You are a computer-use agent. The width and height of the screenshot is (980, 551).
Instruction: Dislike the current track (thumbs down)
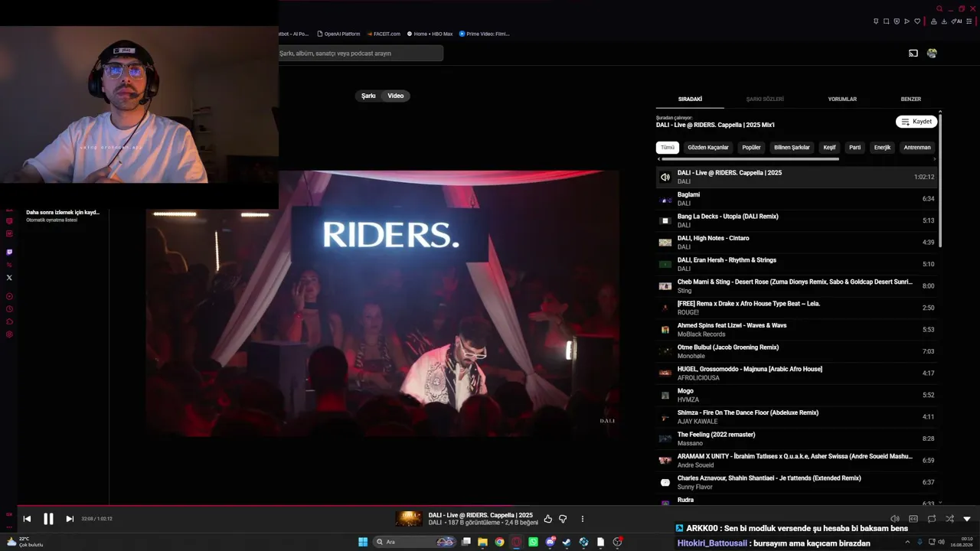coord(563,519)
